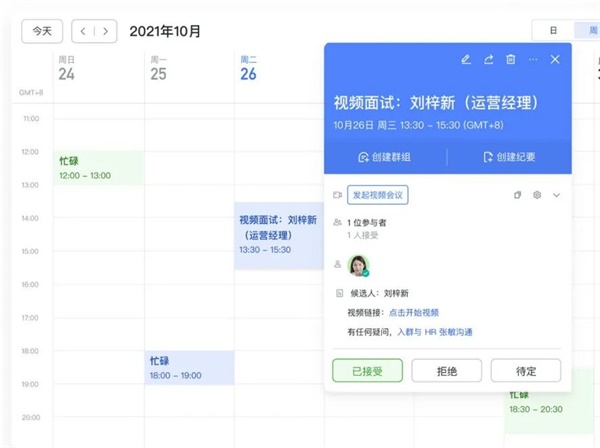Select 已接受 response option
Image resolution: width=600 pixels, height=448 pixels.
(x=367, y=371)
